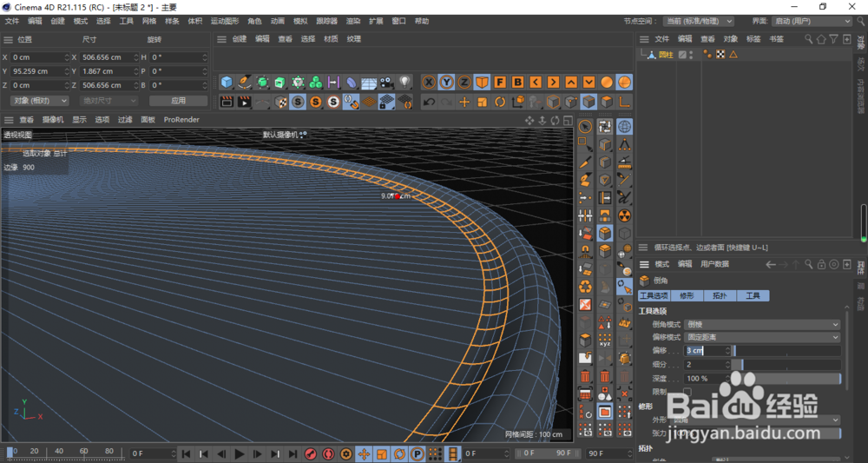The width and height of the screenshot is (868, 463).
Task: Click the render view clapperboard icon
Action: pyautogui.click(x=227, y=102)
